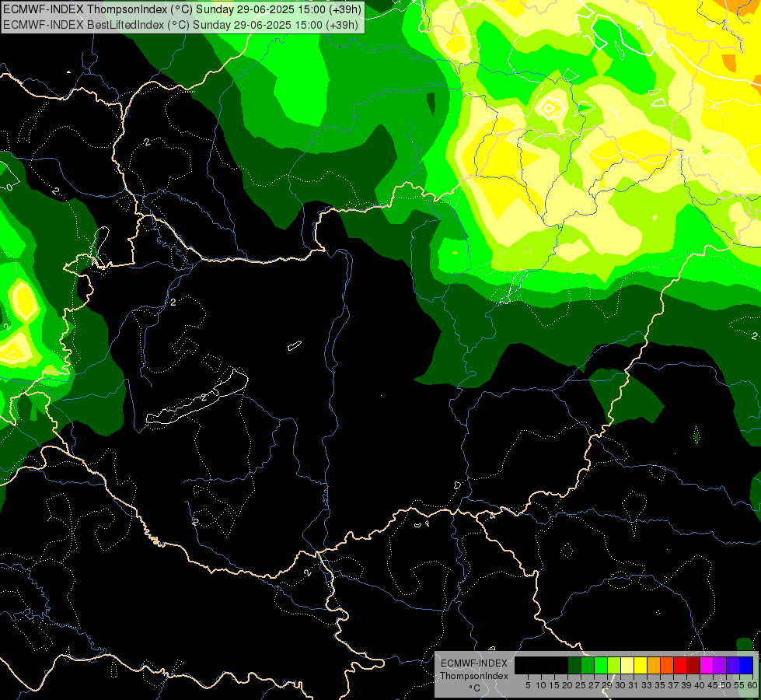Click the legend tick value 5

tap(528, 685)
